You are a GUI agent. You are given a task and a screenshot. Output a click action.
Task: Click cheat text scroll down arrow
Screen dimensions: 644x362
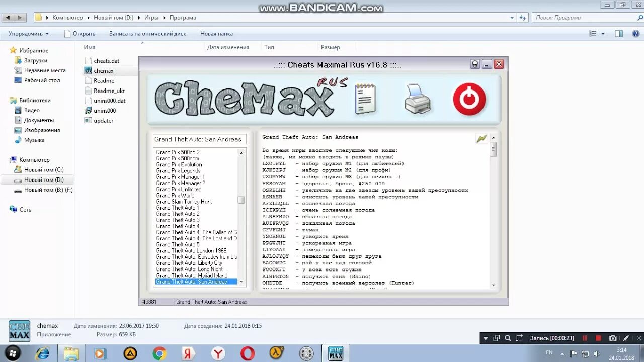click(x=493, y=285)
